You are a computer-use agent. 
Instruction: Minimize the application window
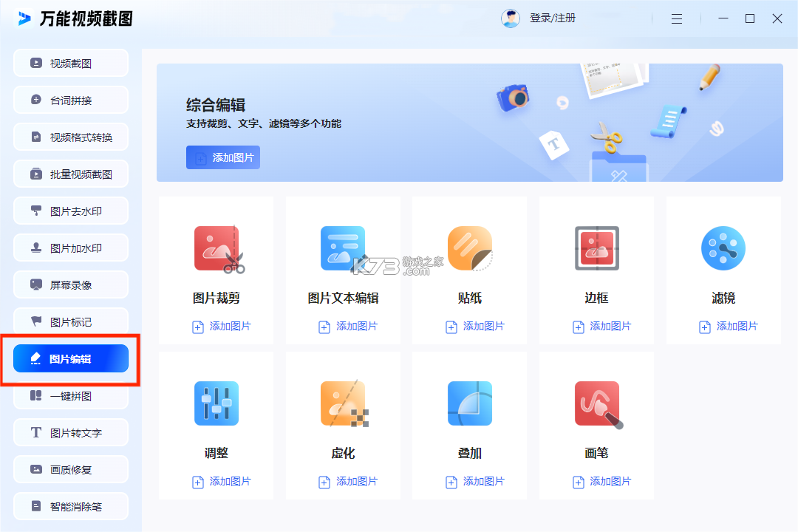click(x=723, y=18)
